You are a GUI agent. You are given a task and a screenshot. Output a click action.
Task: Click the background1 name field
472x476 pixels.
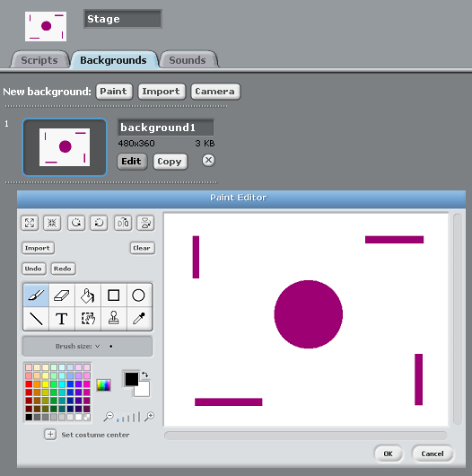[166, 128]
